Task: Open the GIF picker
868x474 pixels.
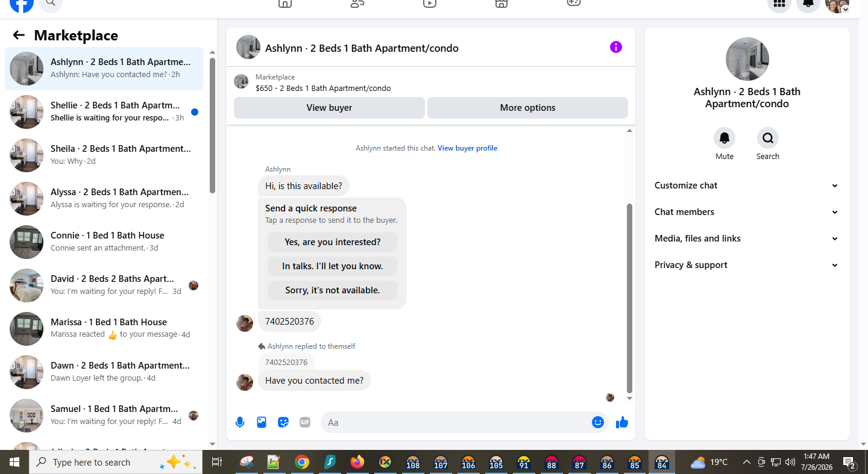Action: (x=305, y=422)
